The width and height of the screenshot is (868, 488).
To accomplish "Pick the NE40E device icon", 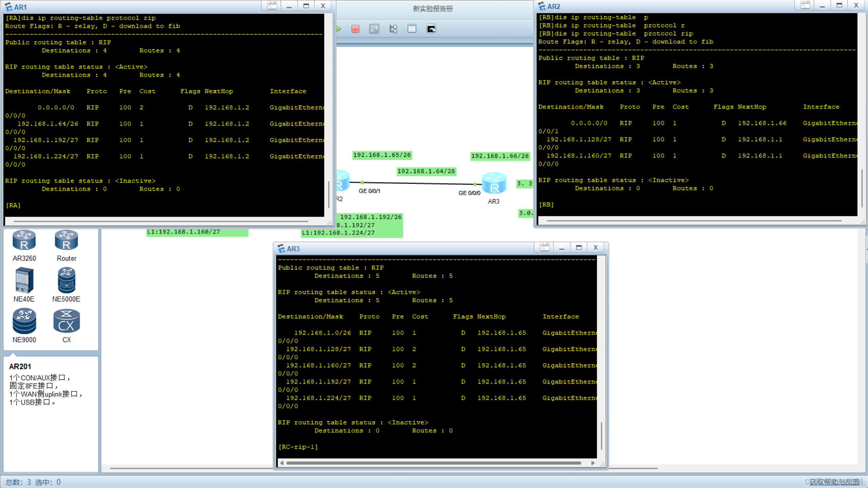I will (x=24, y=280).
